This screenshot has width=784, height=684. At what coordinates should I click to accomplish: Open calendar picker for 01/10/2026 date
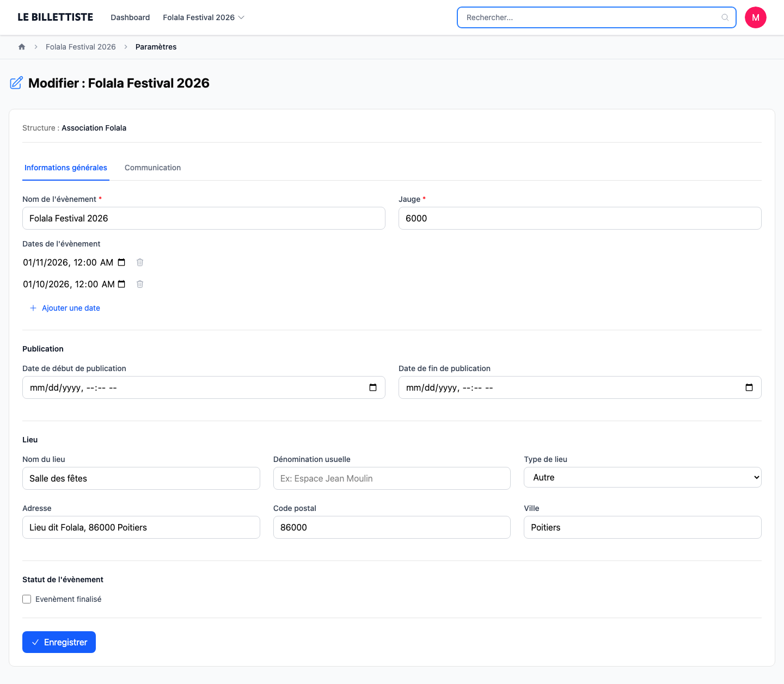(121, 284)
